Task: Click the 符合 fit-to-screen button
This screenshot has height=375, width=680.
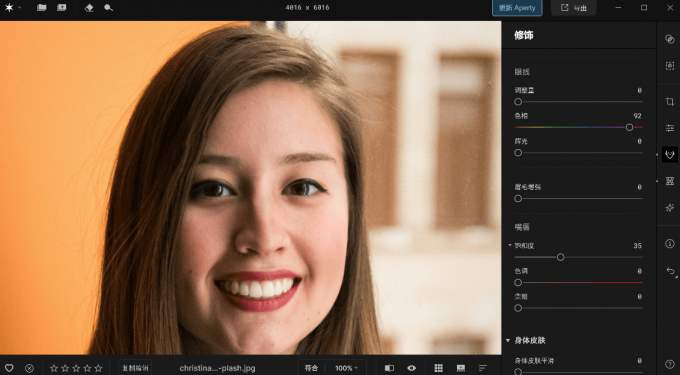Action: pyautogui.click(x=311, y=368)
